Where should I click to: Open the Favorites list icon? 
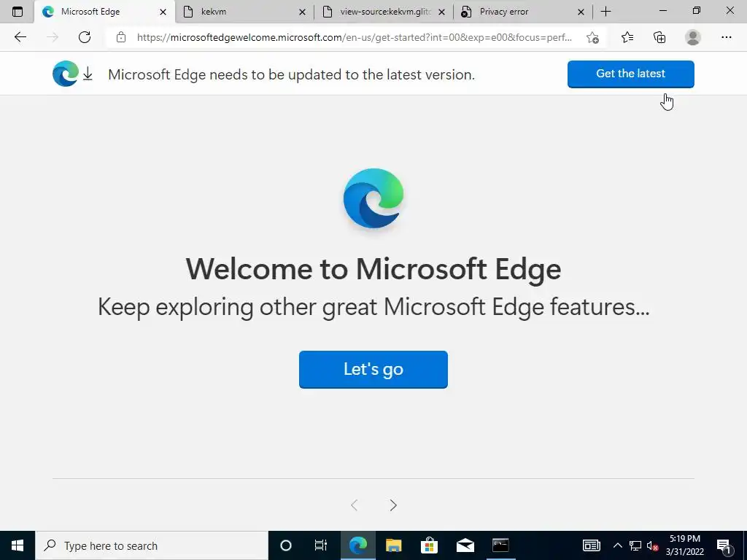(x=627, y=37)
